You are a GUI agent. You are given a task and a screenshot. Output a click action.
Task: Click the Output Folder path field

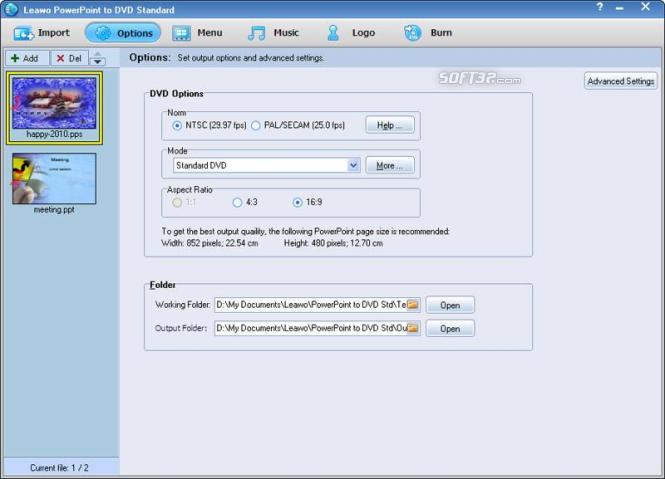click(x=311, y=328)
